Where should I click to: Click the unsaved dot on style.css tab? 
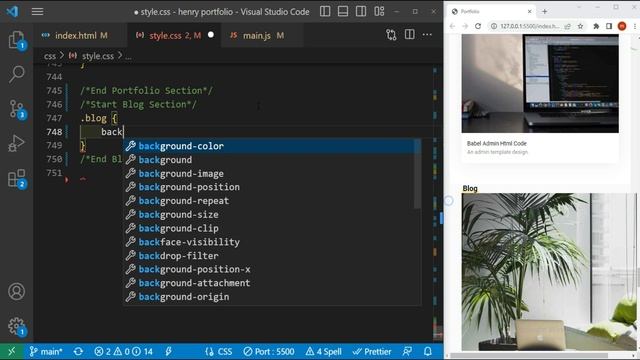coord(211,35)
